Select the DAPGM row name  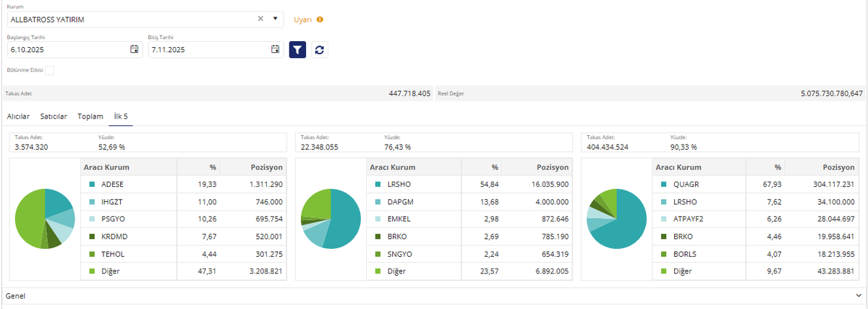point(400,202)
